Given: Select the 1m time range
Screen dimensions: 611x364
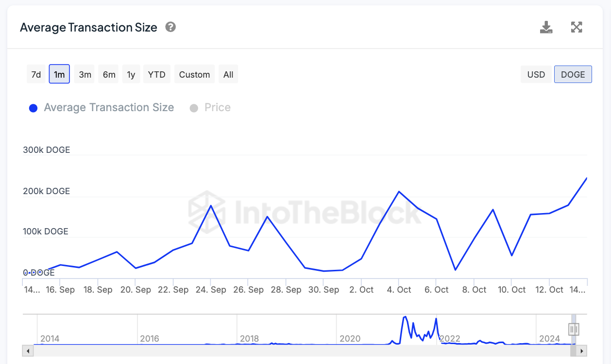Looking at the screenshot, I should click(x=59, y=75).
